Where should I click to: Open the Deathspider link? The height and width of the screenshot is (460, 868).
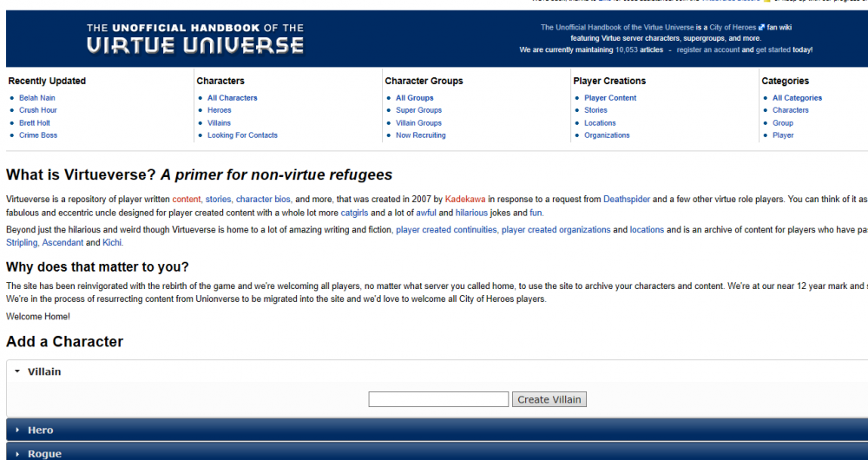coord(626,200)
